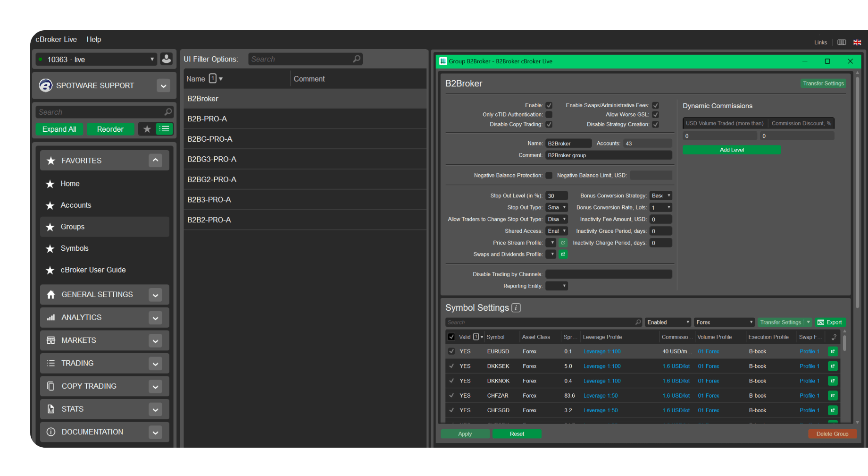Click the Spotware logo icon in sidebar header
The height and width of the screenshot is (476, 868).
(46, 85)
